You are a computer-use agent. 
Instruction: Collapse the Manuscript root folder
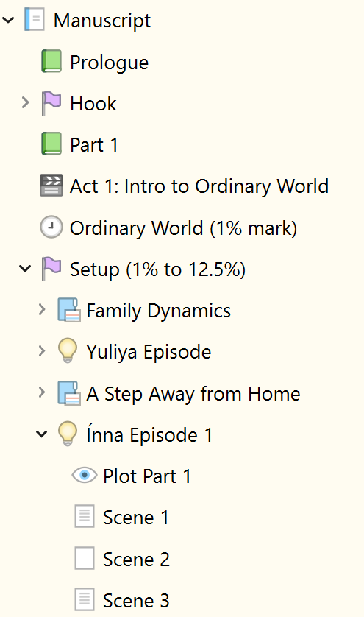[x=8, y=20]
